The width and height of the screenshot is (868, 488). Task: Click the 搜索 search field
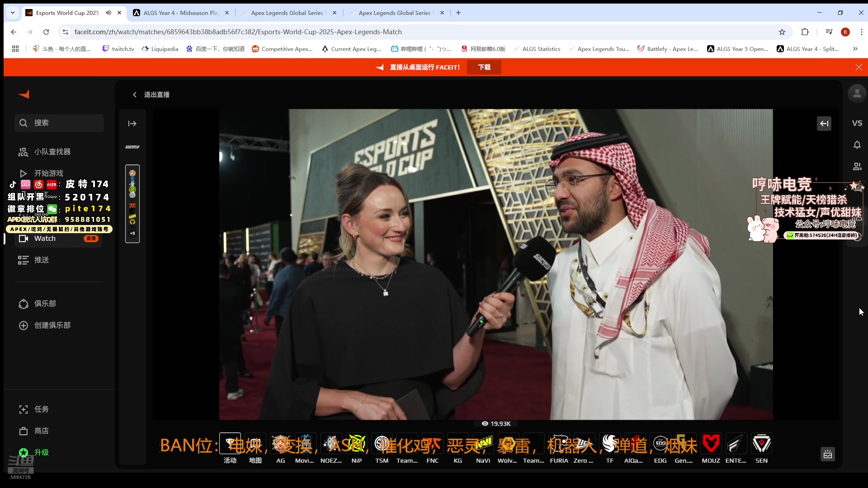tap(59, 123)
